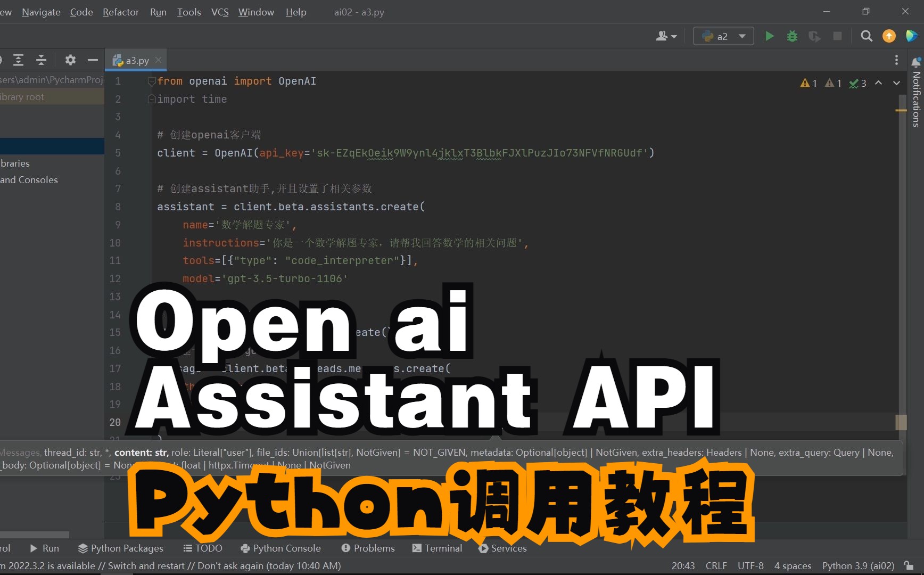Open the Help menu

[x=296, y=12]
